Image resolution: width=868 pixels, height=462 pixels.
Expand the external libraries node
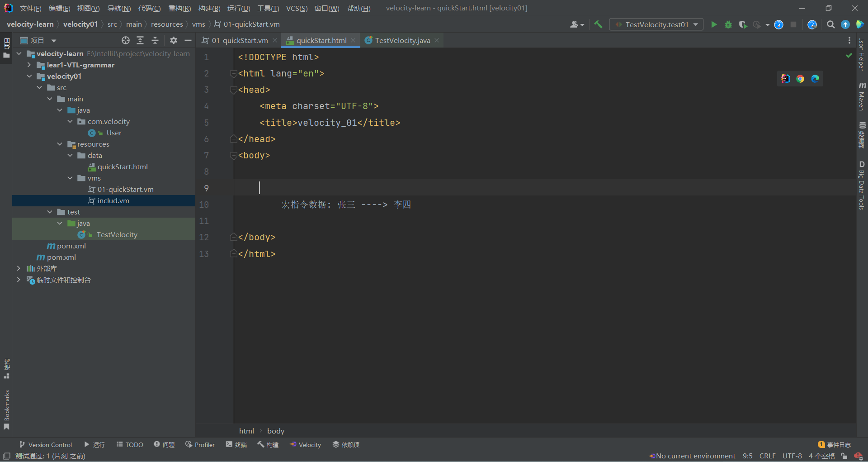click(19, 268)
